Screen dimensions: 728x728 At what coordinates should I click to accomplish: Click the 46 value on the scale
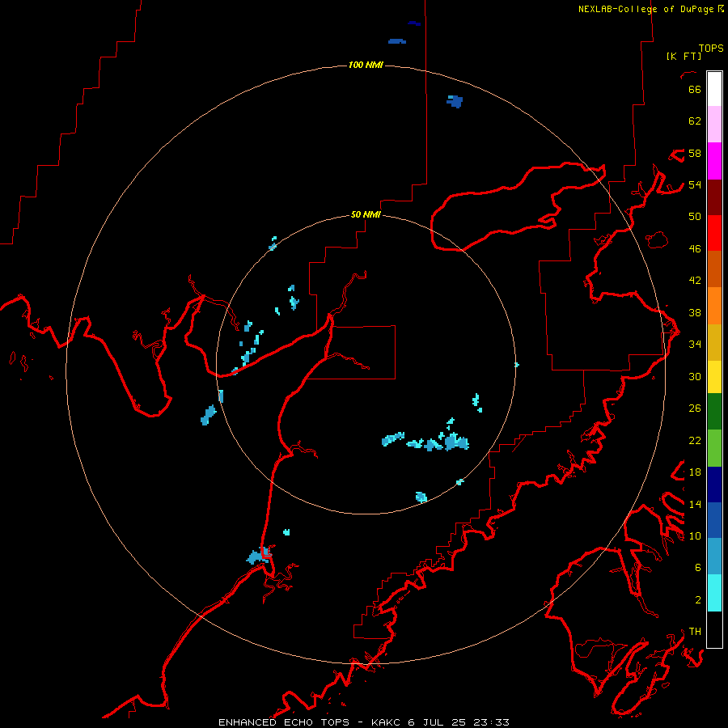point(695,249)
